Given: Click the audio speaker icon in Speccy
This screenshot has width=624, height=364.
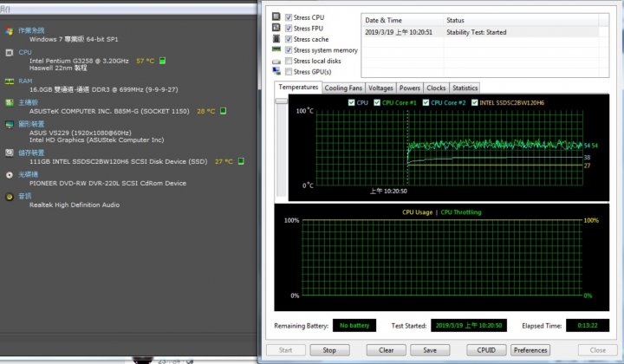Looking at the screenshot, I should coord(10,197).
